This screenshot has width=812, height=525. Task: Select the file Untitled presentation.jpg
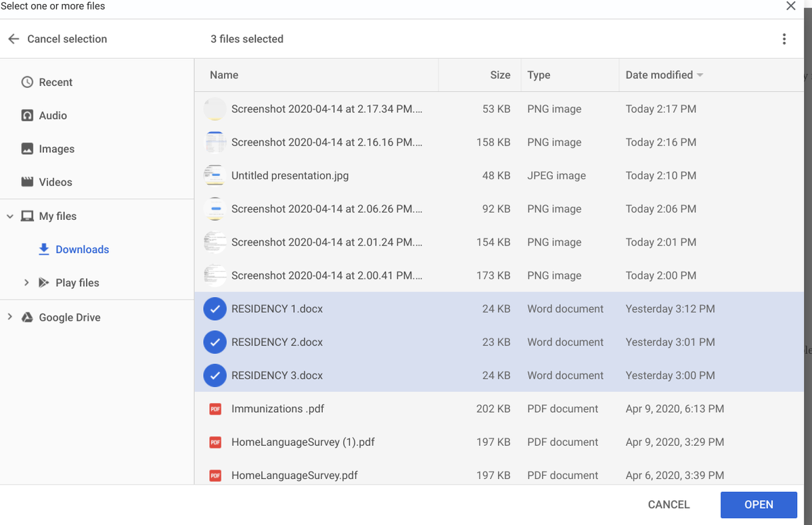(290, 175)
